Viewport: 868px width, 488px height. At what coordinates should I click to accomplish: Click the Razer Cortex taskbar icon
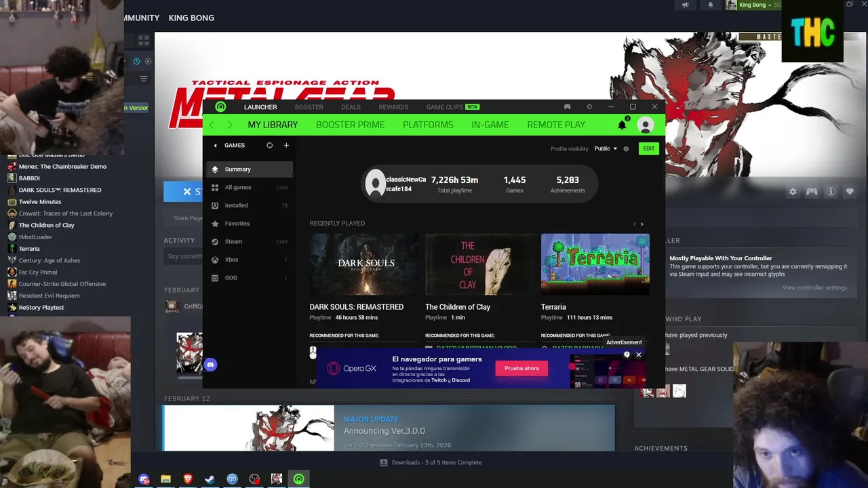coord(298,479)
